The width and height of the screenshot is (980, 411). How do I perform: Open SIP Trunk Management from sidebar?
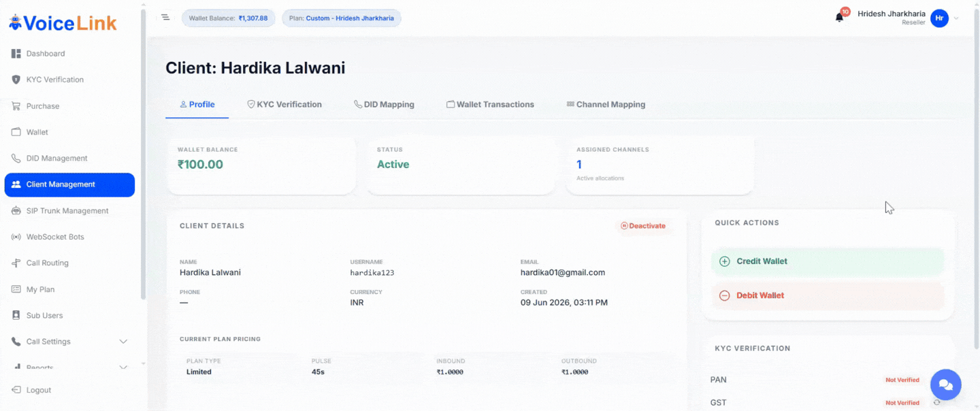pos(69,211)
